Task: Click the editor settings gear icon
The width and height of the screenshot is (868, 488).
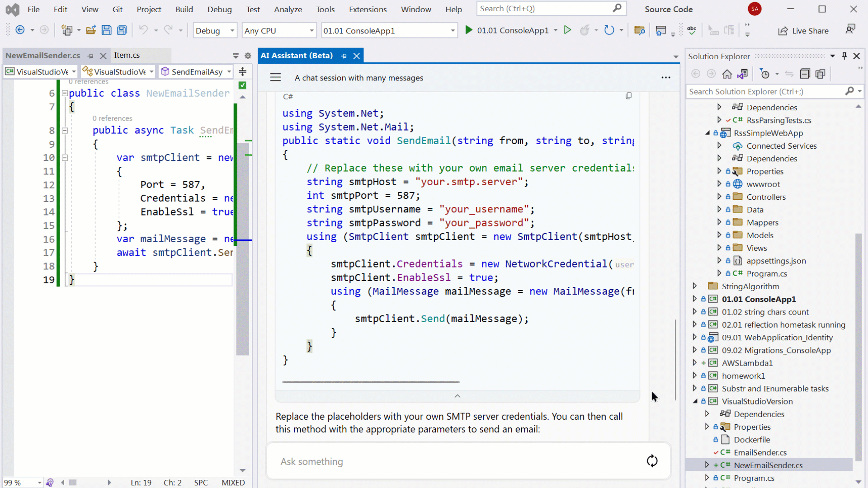Action: pos(248,56)
